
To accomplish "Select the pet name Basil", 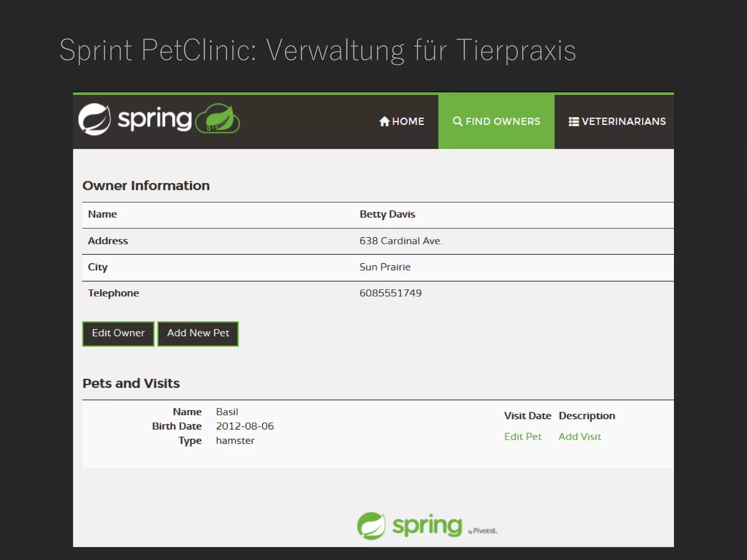I will [227, 412].
